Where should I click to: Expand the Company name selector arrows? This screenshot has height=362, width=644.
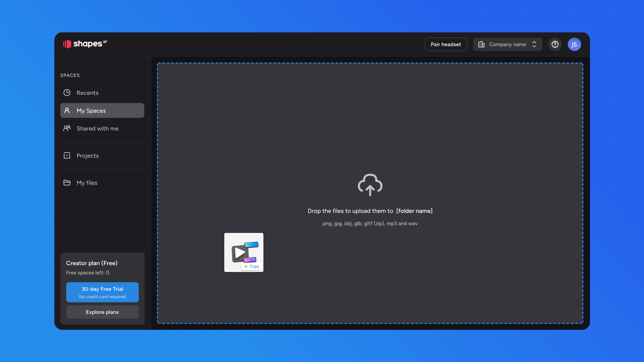(x=534, y=44)
